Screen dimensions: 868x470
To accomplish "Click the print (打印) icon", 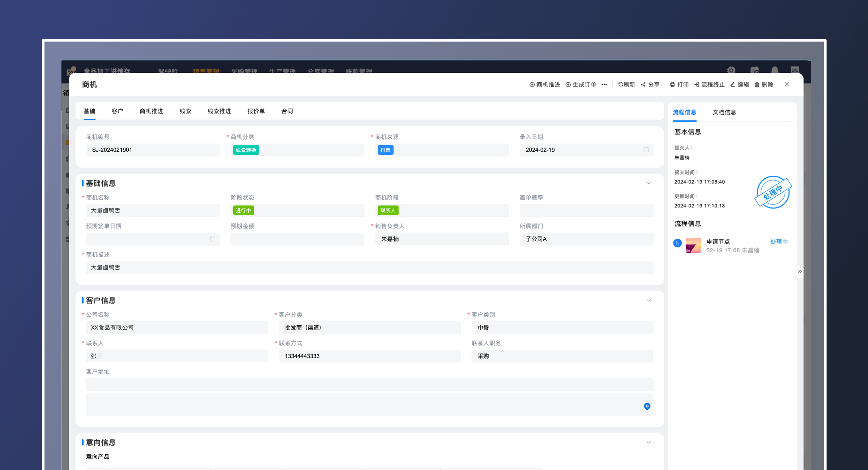I will pos(672,85).
